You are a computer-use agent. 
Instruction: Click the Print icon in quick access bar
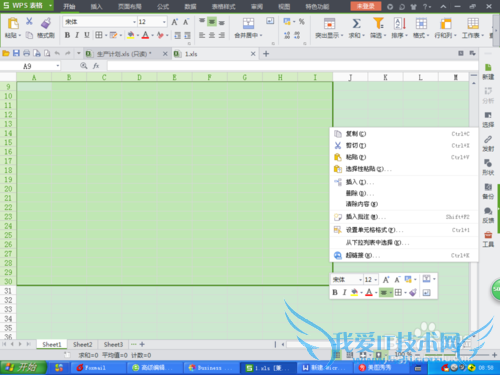click(x=26, y=53)
